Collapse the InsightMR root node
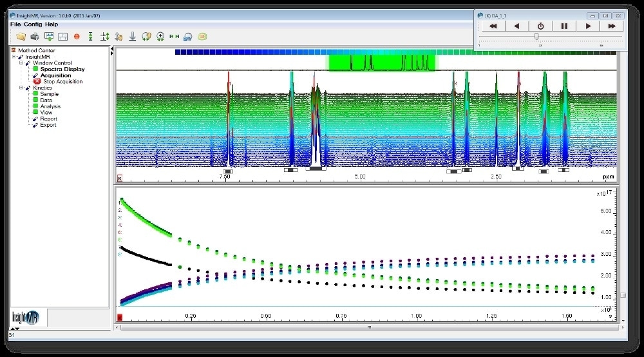The height and width of the screenshot is (357, 644). [x=14, y=57]
